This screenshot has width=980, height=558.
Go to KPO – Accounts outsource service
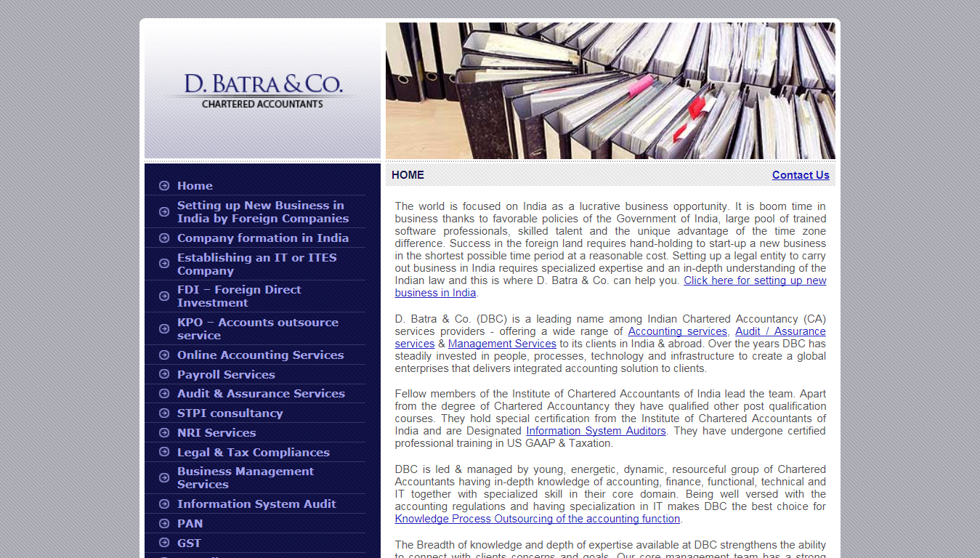pos(257,328)
